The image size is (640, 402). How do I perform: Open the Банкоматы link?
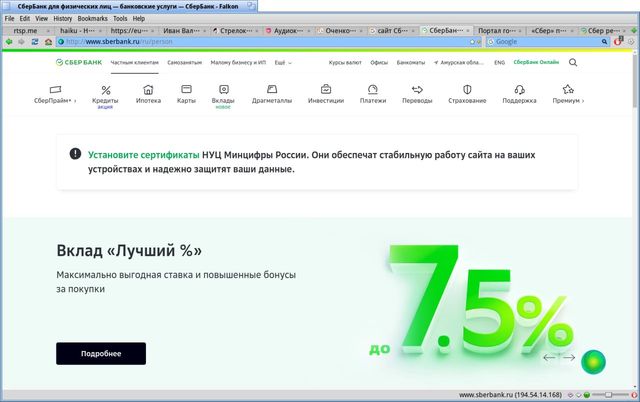pos(411,62)
